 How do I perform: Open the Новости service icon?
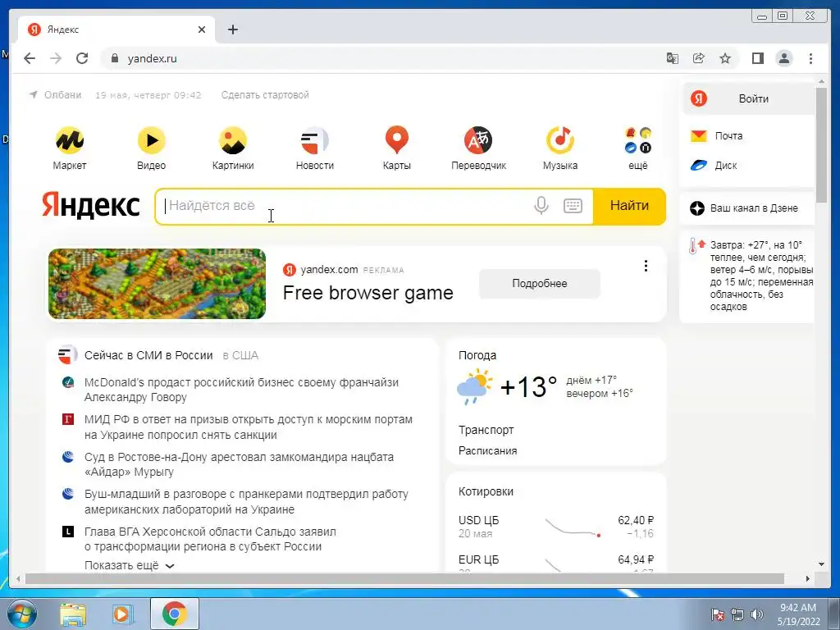pyautogui.click(x=315, y=141)
